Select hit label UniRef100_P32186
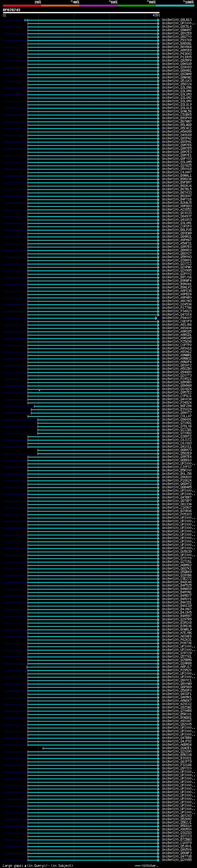 pos(177,765)
